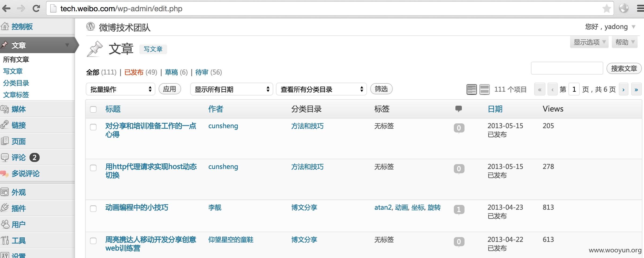Collapse the 文章 sidebar menu arrow
The image size is (644, 258).
pyautogui.click(x=67, y=45)
